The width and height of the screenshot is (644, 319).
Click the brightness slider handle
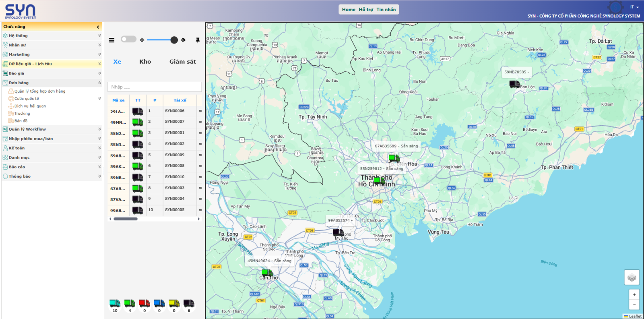pos(174,40)
